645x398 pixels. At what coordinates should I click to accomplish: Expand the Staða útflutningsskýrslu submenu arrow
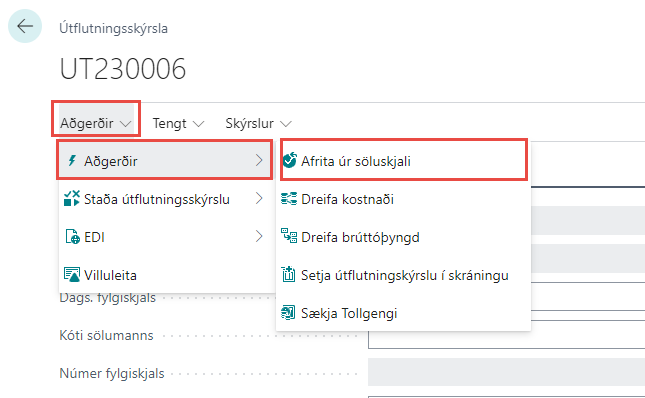pos(259,198)
